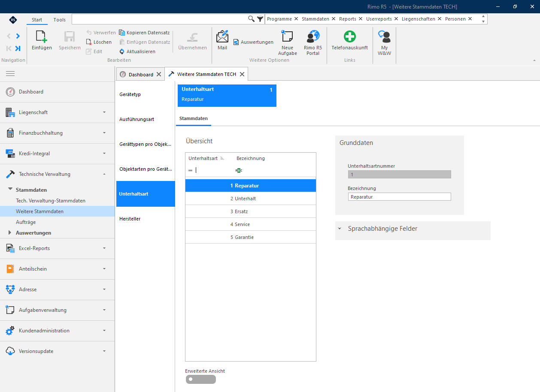Open Versionsupdate sidebar section
Image resolution: width=540 pixels, height=392 pixels.
[57, 351]
